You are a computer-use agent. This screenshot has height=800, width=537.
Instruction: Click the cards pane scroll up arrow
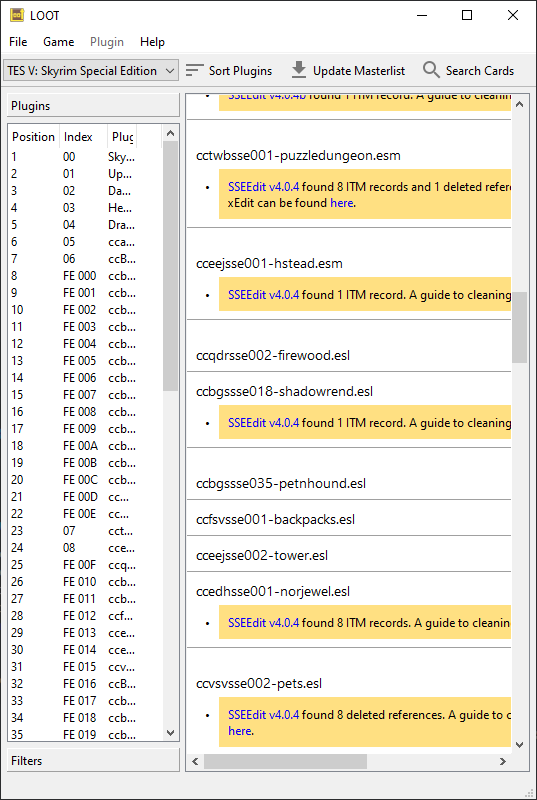pos(519,104)
